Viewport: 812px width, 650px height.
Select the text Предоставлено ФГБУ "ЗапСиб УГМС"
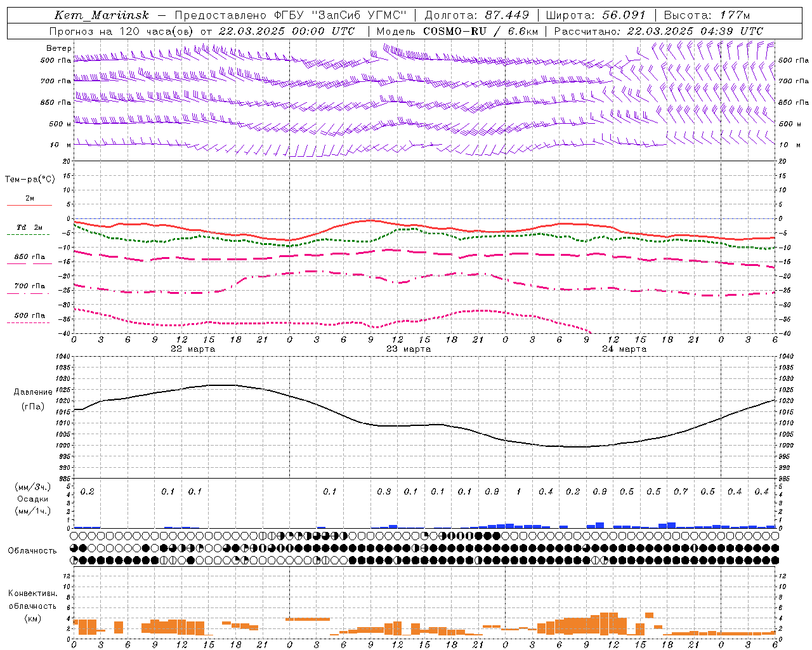289,15
